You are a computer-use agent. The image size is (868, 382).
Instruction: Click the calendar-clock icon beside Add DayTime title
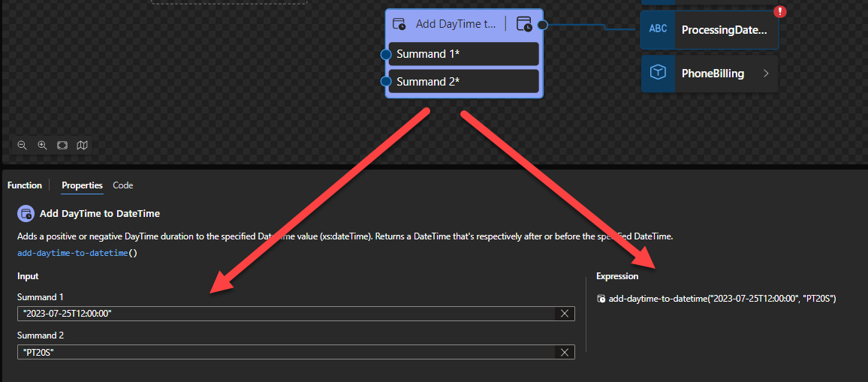399,24
